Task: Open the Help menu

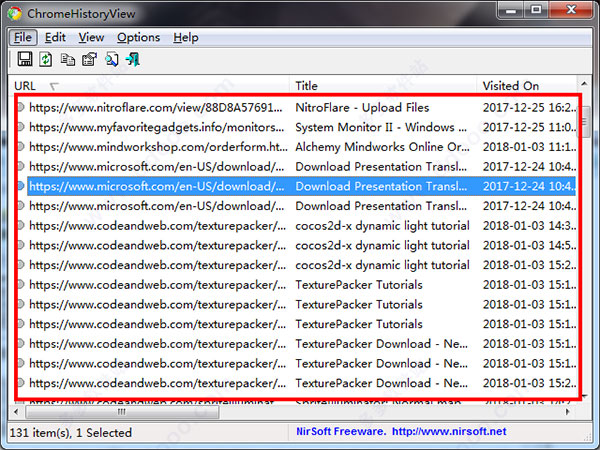Action: [x=186, y=38]
